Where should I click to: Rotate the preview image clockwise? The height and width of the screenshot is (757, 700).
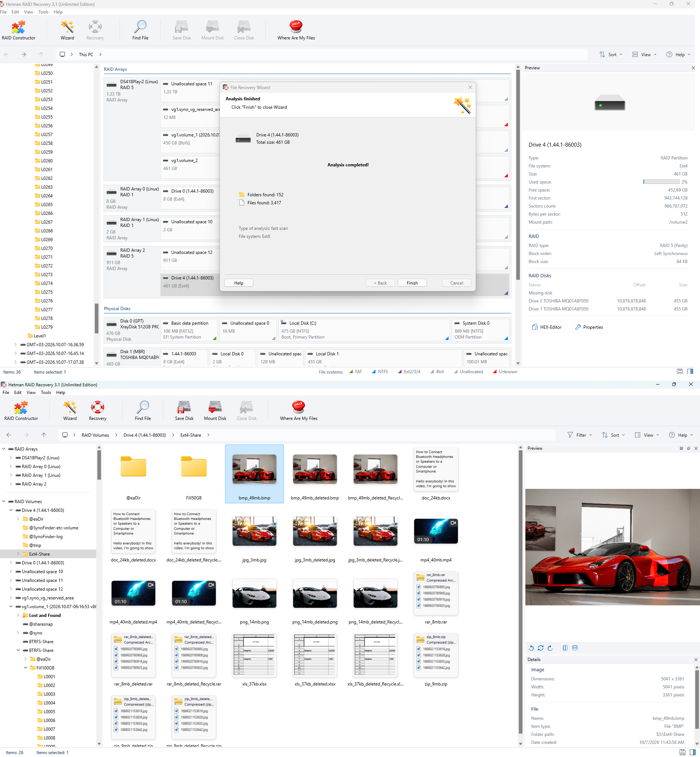[550, 648]
